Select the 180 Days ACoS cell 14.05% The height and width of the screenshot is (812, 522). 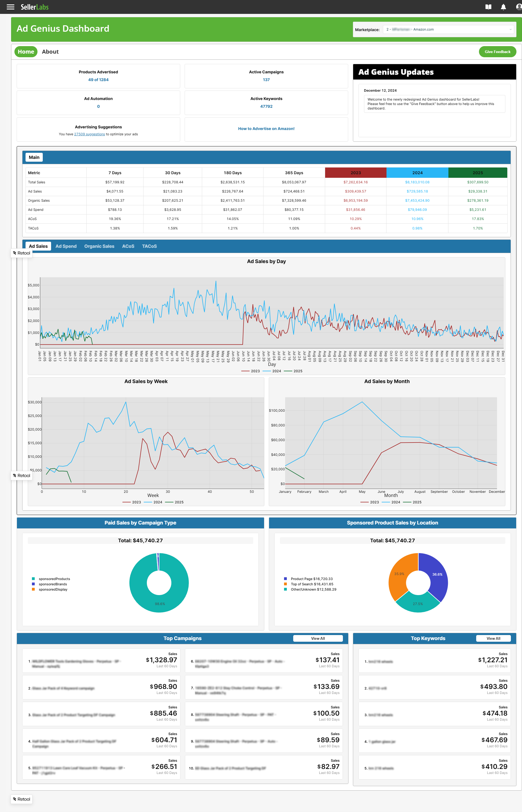[x=232, y=219]
